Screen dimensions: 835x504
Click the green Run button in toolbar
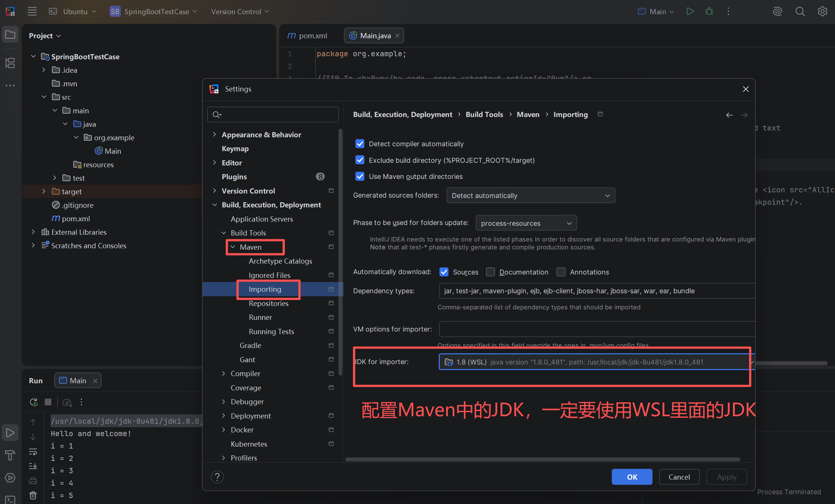pos(690,11)
